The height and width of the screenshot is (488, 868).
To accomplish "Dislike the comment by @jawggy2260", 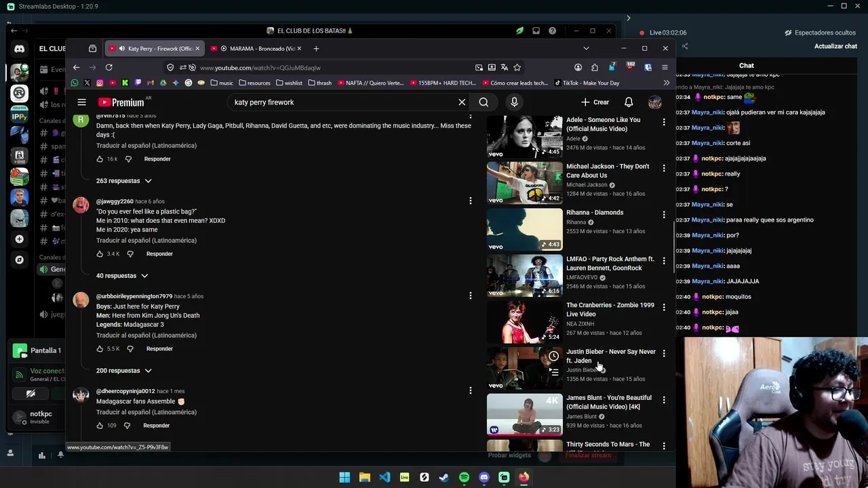I will [130, 254].
